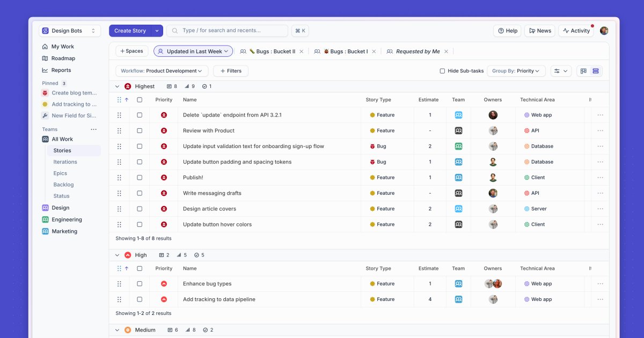Check the Review with Product row checkbox
Screen dimensions: 644x338
coord(140,130)
